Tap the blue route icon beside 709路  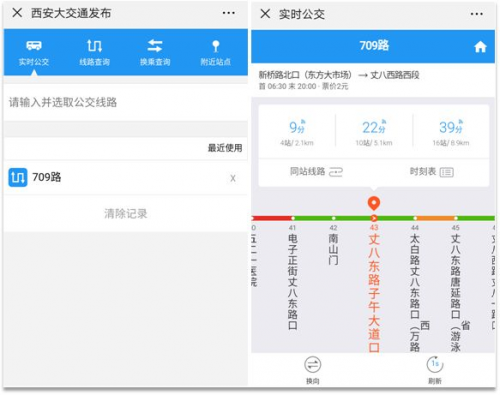(x=18, y=177)
